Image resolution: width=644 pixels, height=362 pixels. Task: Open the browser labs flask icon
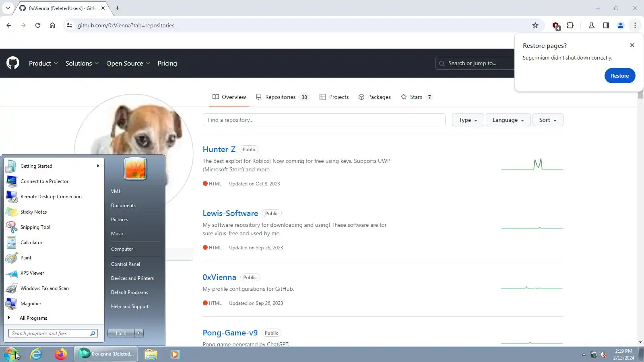pyautogui.click(x=592, y=25)
